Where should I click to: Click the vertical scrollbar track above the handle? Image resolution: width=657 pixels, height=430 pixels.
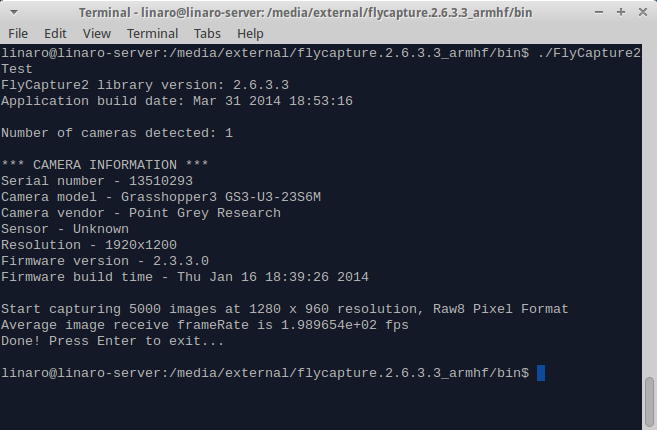649,210
